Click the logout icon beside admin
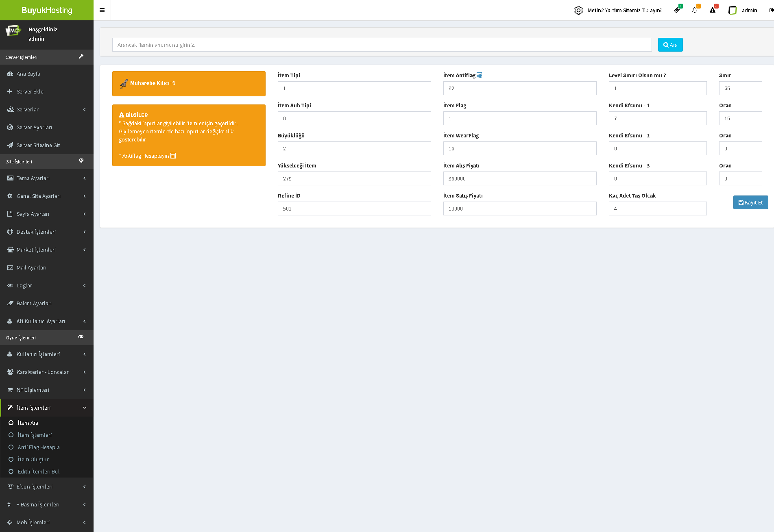This screenshot has height=532, width=774. tap(771, 10)
